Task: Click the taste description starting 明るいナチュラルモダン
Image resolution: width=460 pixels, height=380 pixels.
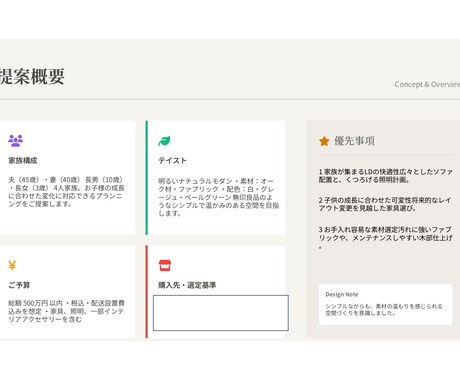Action: click(218, 197)
